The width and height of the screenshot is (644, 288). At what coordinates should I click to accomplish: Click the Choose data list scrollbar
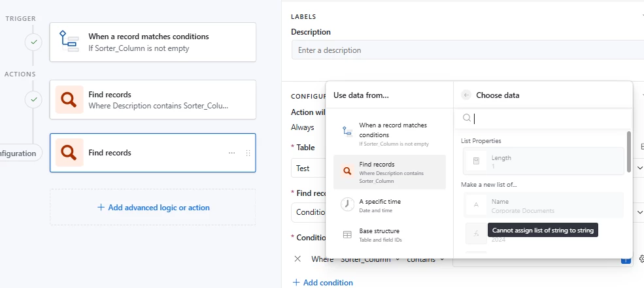pos(629,152)
